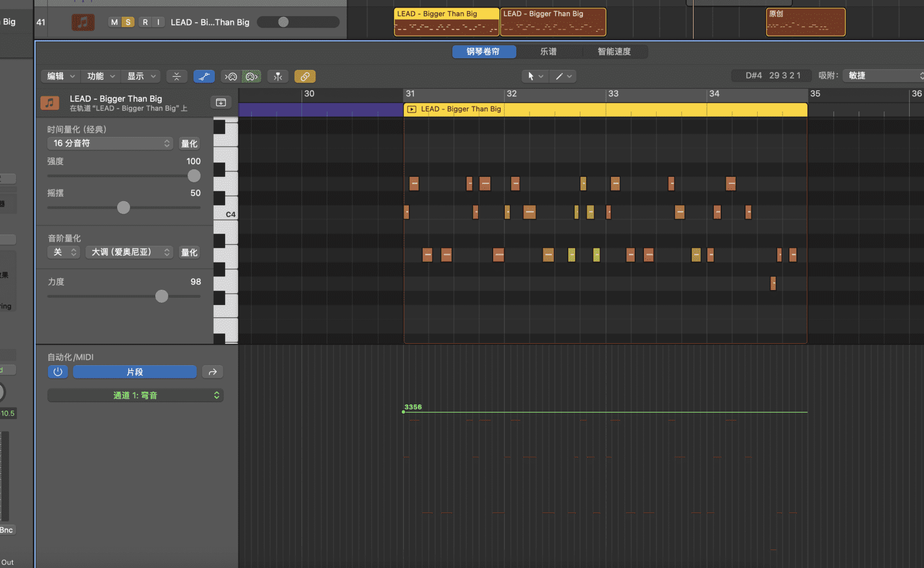Click the collapse mode icon next to 显示
Screen dimensions: 924x568
point(177,76)
